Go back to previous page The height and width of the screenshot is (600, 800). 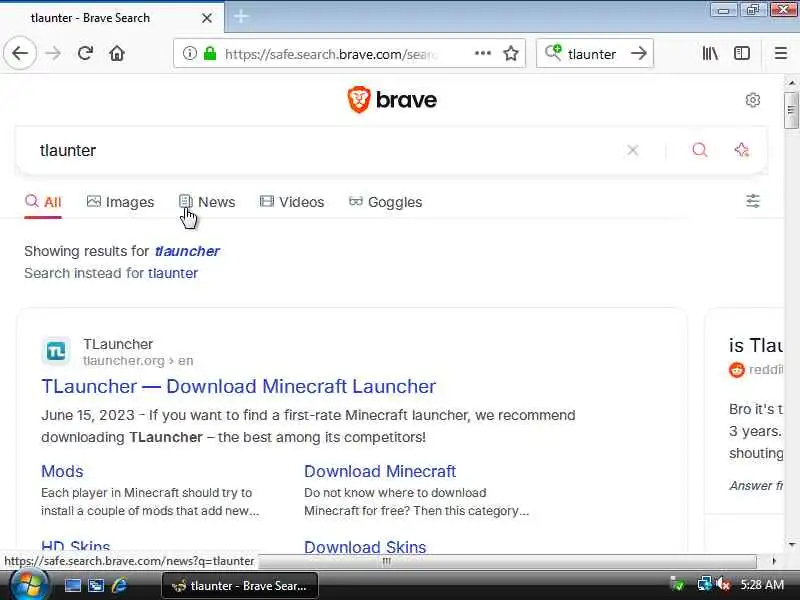pos(20,53)
